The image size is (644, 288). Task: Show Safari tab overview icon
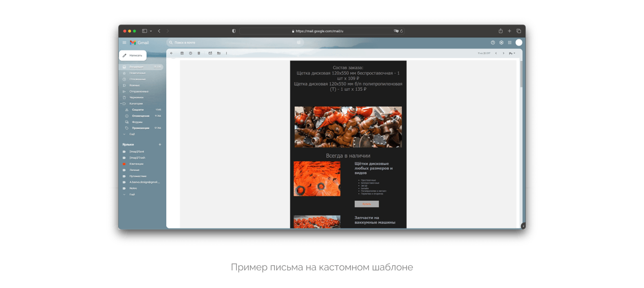(519, 31)
